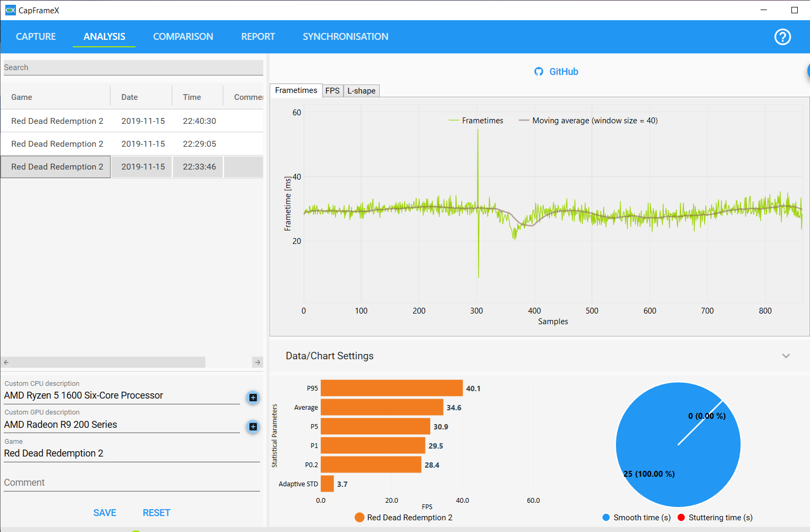Click the plus icon beside CPU description
Viewport: 810px width, 532px height.
(253, 398)
